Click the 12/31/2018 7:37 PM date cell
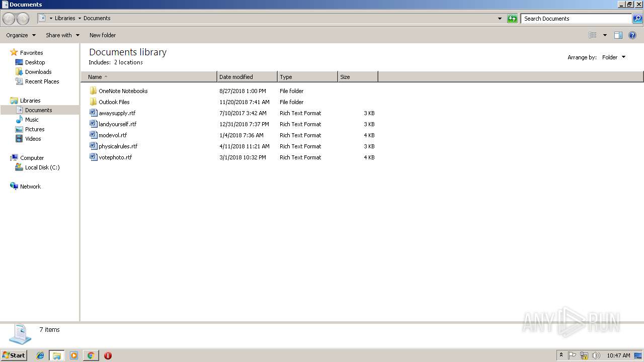644x362 pixels. click(244, 124)
